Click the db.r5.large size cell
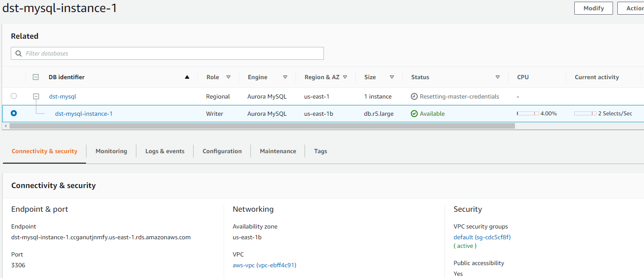Viewport: 644px width, 278px height. point(379,114)
